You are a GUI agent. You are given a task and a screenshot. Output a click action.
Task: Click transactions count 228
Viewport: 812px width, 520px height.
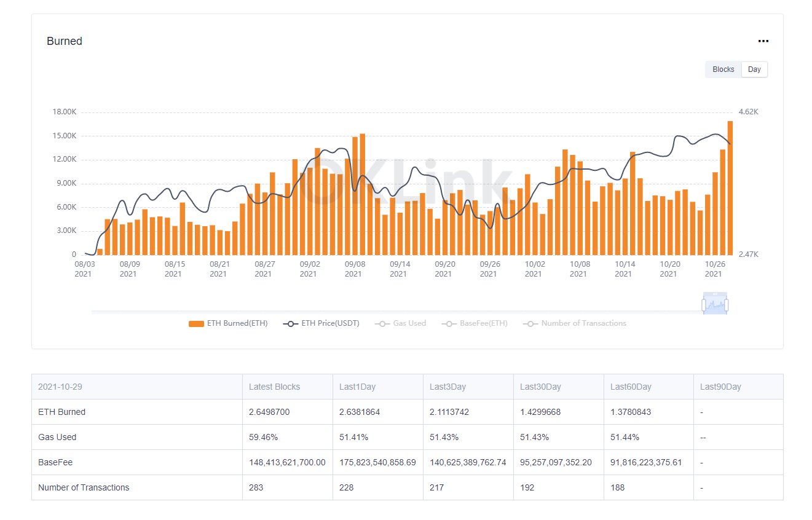tap(346, 487)
